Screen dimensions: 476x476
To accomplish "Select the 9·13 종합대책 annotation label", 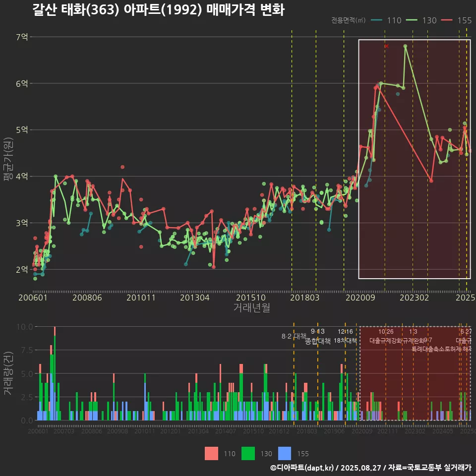I will [317, 336].
